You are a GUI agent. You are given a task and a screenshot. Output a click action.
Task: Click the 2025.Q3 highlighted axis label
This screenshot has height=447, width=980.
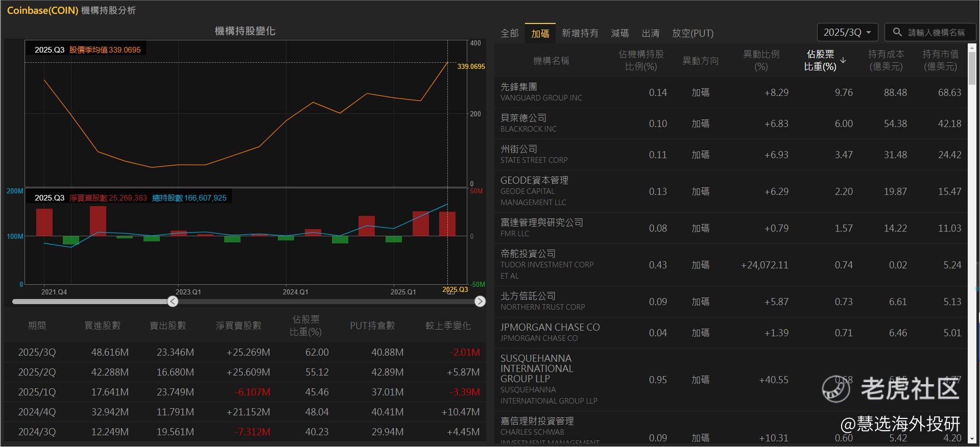click(x=455, y=289)
